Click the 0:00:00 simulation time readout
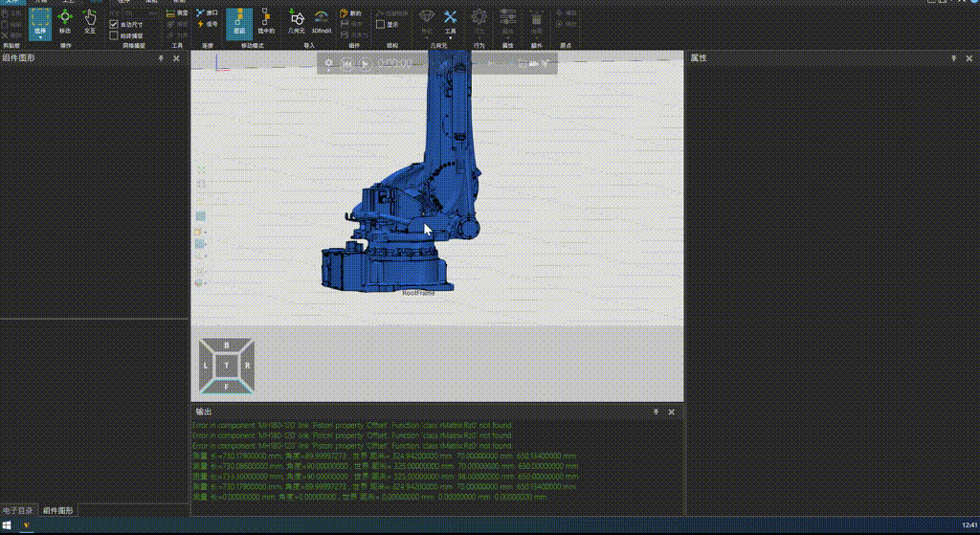This screenshot has width=980, height=535. pyautogui.click(x=395, y=63)
